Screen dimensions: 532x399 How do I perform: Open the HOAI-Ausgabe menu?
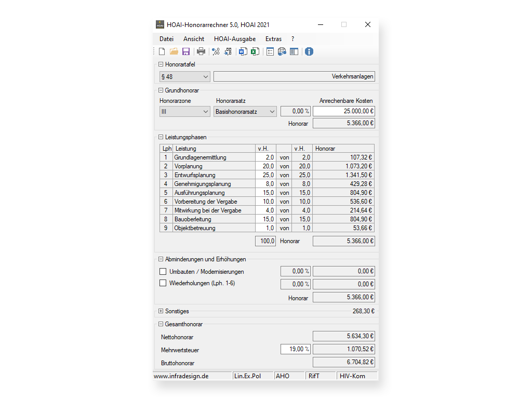pyautogui.click(x=234, y=39)
